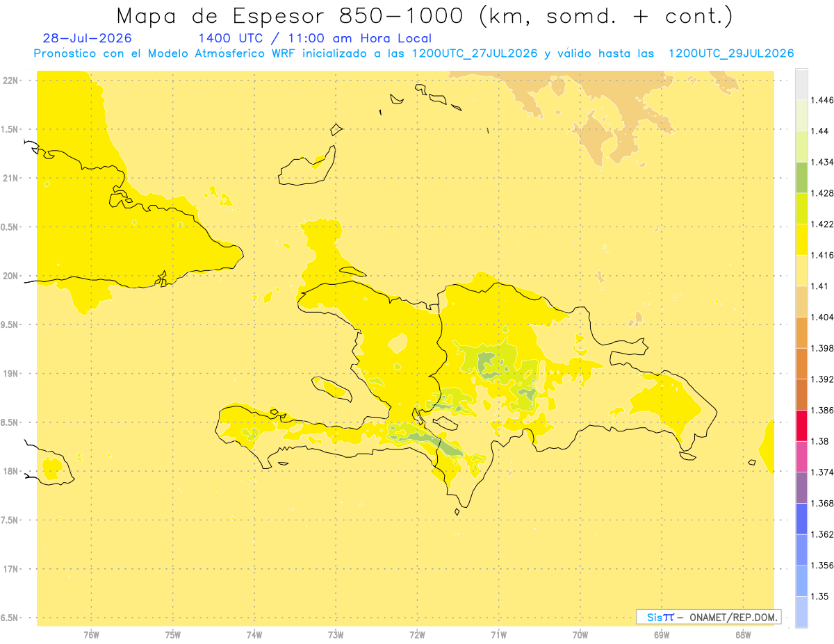Pick the pale yellow legend band between 1.41 and 1.416
The width and height of the screenshot is (834, 644).
(801, 270)
